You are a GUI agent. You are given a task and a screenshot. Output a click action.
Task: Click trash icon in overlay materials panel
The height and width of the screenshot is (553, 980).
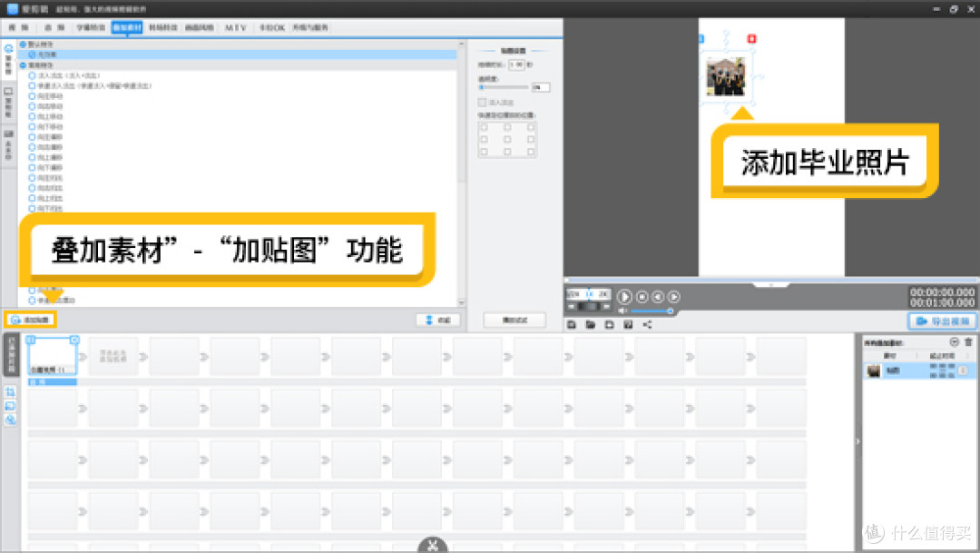click(968, 341)
